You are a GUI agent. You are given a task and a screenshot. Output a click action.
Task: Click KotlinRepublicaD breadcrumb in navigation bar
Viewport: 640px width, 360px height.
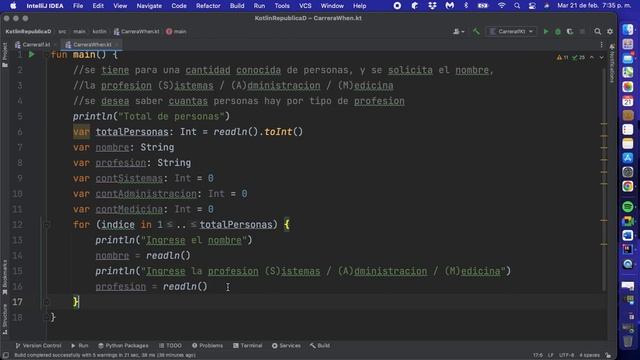click(x=28, y=31)
